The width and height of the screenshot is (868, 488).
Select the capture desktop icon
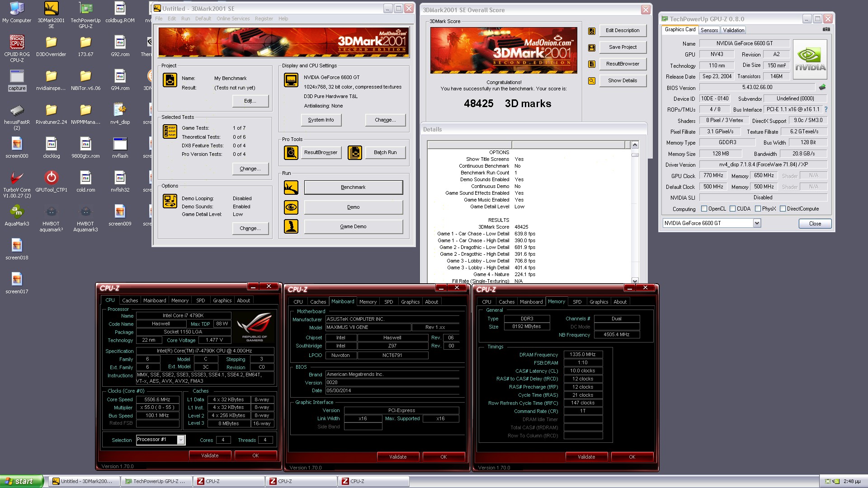click(17, 80)
